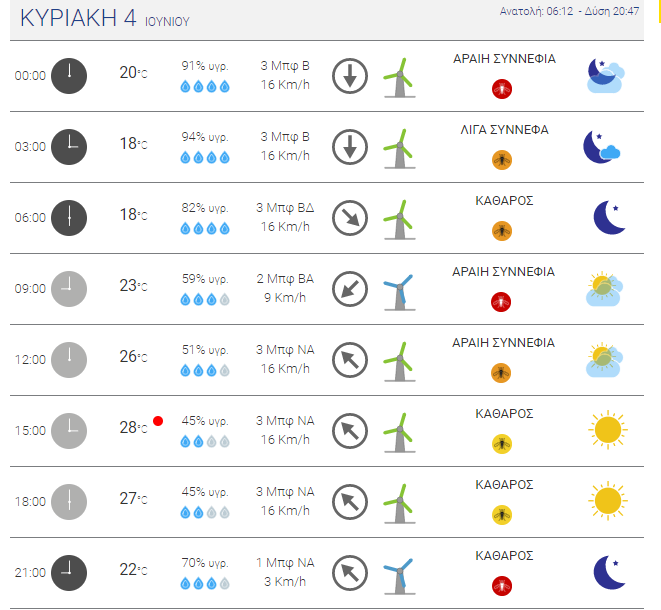Click the ΚΥΡΙΑΚΗ 4 ΙΟΥΝΙΟΥ header

coord(105,19)
